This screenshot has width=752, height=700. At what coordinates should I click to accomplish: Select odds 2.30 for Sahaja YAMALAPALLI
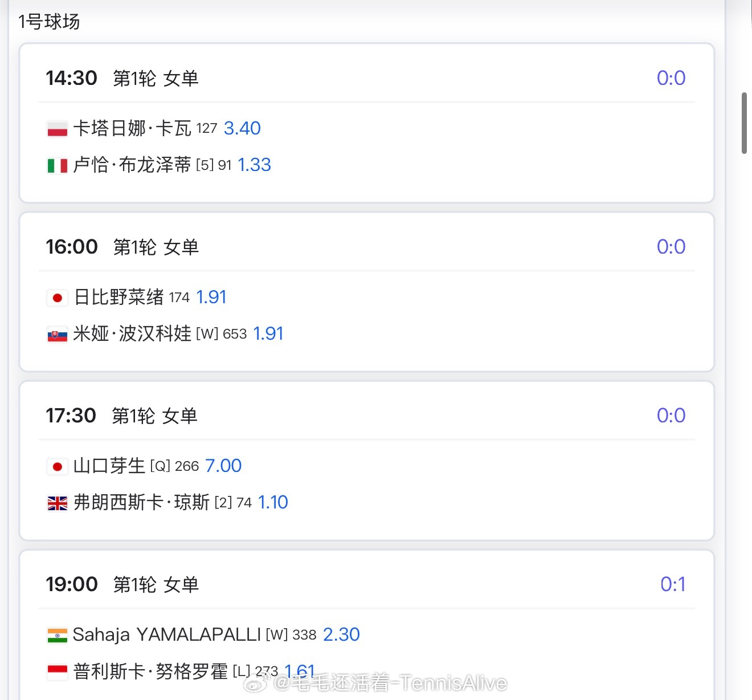[x=341, y=634]
